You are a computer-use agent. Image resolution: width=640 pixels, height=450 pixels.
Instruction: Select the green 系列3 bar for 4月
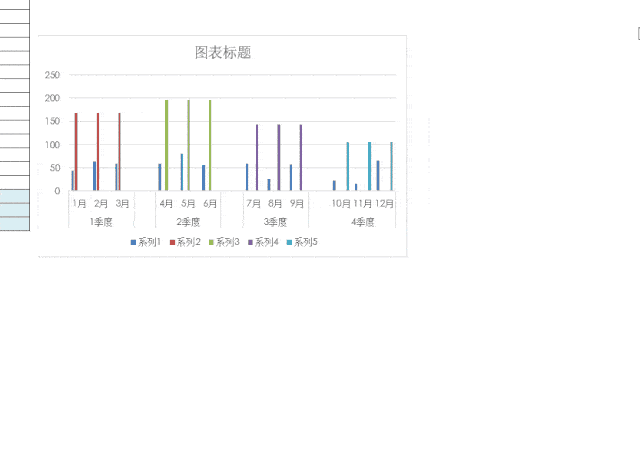click(167, 145)
